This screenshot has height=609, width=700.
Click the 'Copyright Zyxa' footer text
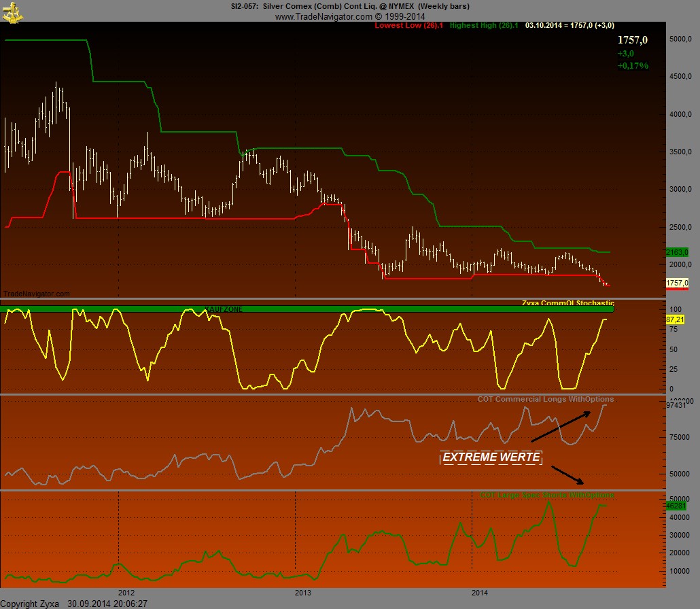coord(29,604)
